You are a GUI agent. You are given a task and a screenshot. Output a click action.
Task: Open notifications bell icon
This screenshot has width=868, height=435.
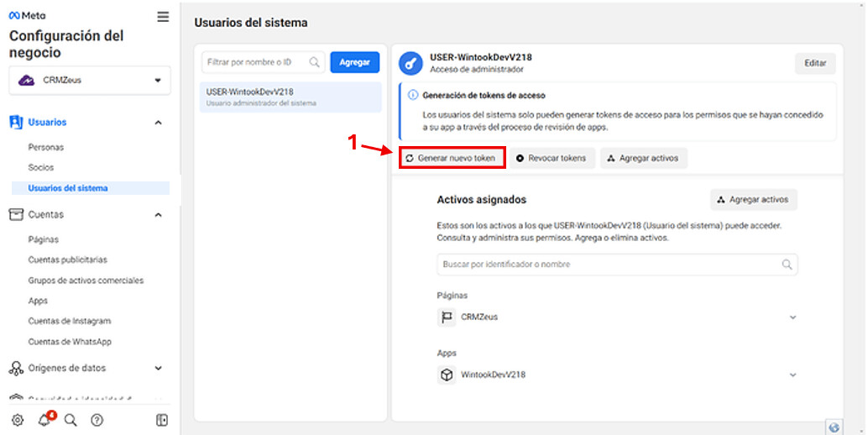(44, 420)
